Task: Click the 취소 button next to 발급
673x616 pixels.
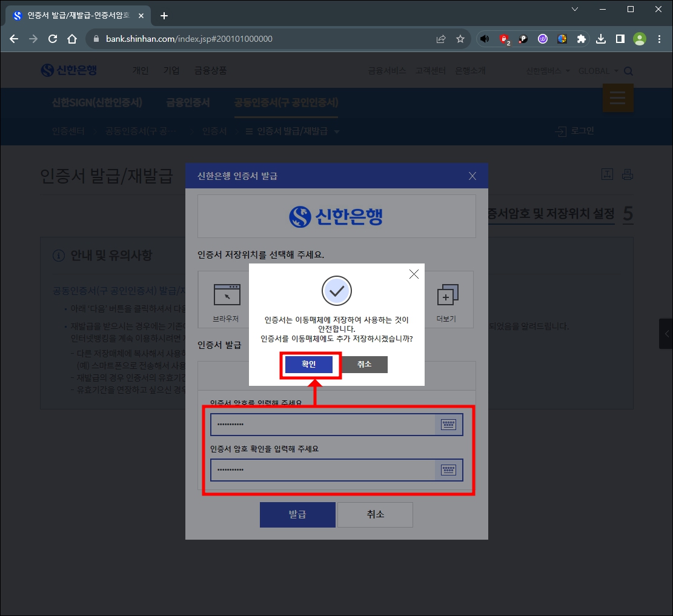Action: click(375, 514)
